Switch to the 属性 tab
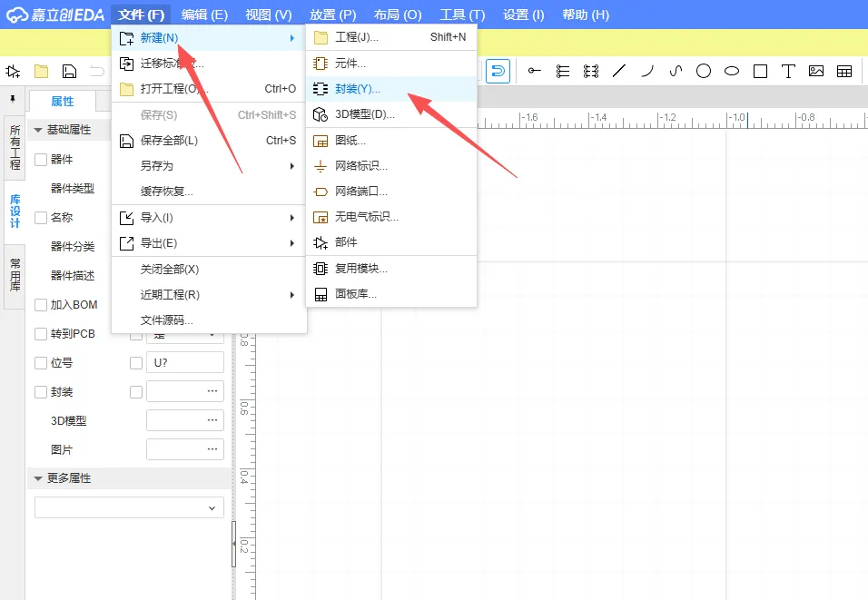Image resolution: width=868 pixels, height=600 pixels. pos(62,102)
